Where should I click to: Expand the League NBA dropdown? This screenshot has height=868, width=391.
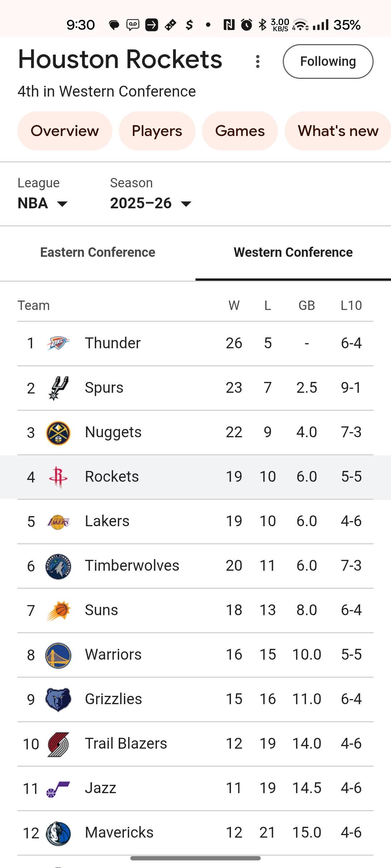tap(43, 203)
